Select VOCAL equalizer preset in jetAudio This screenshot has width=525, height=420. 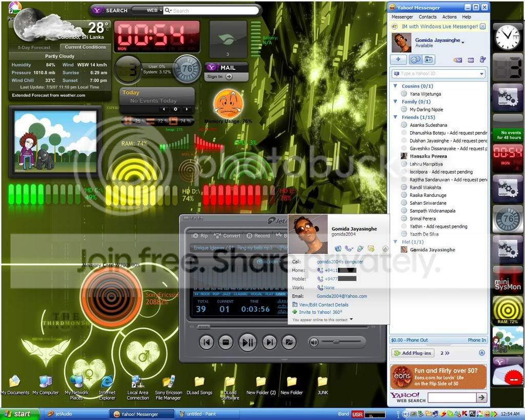pos(256,294)
